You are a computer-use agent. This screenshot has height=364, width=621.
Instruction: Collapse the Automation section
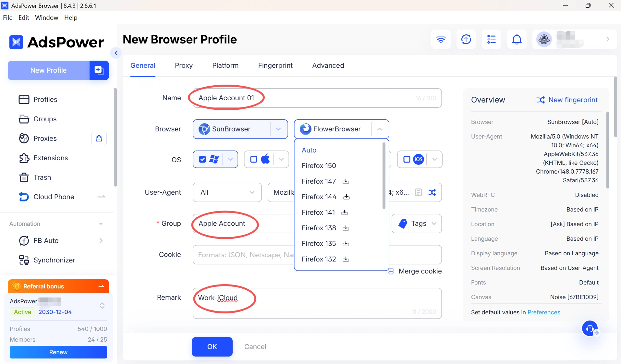[x=101, y=224]
